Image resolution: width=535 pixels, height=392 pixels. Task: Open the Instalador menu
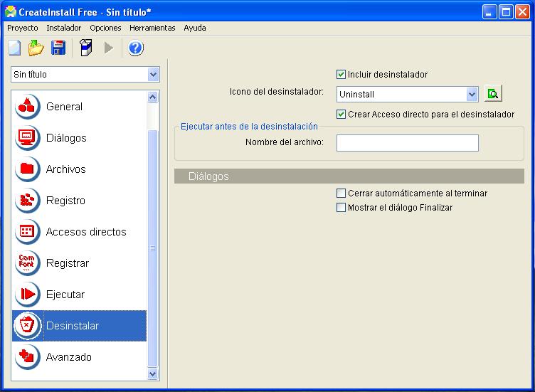click(x=64, y=28)
